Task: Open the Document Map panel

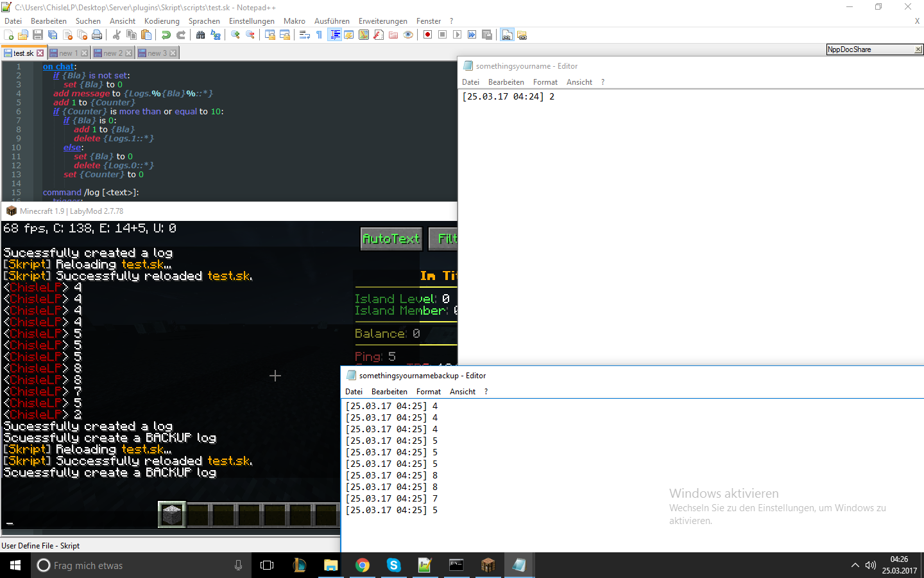Action: pyautogui.click(x=364, y=35)
